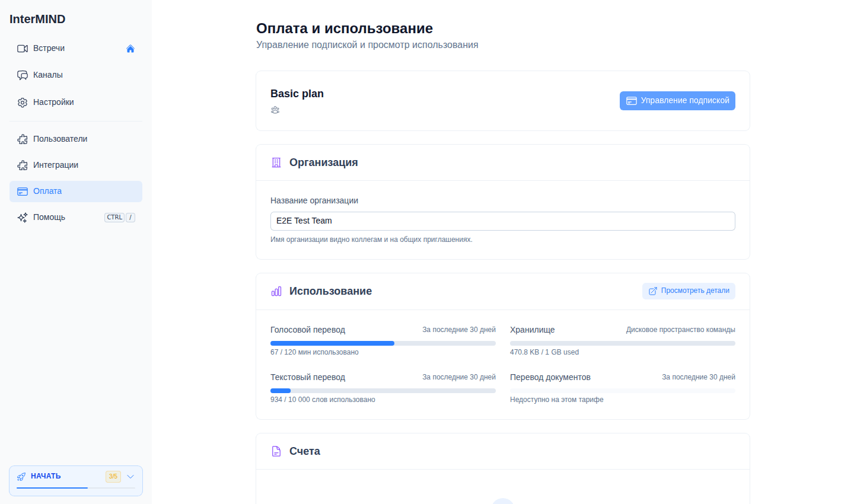Click the credit card icon for Оплата
Screen dimensions: 854x504
(x=23, y=192)
